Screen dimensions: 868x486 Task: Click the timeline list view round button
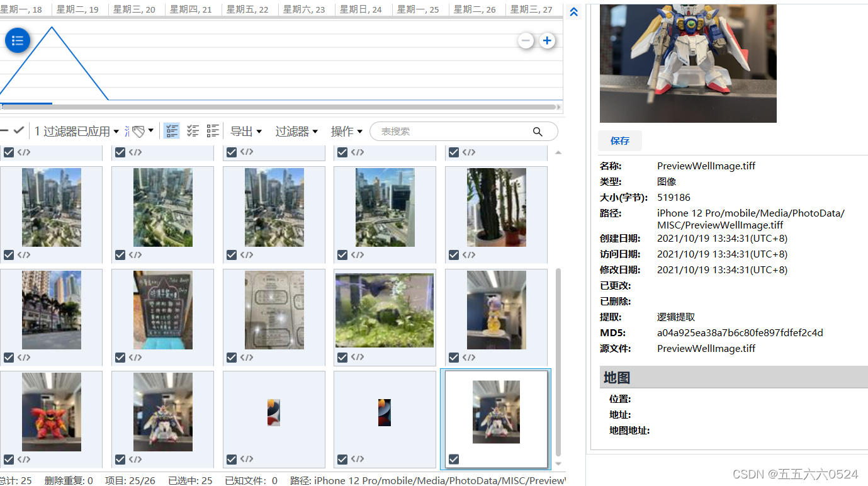pyautogui.click(x=18, y=41)
